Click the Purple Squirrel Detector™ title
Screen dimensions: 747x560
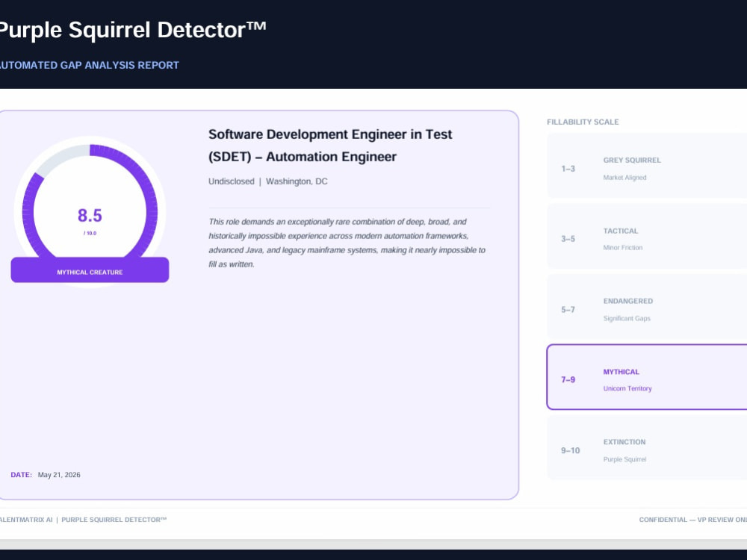pos(132,30)
